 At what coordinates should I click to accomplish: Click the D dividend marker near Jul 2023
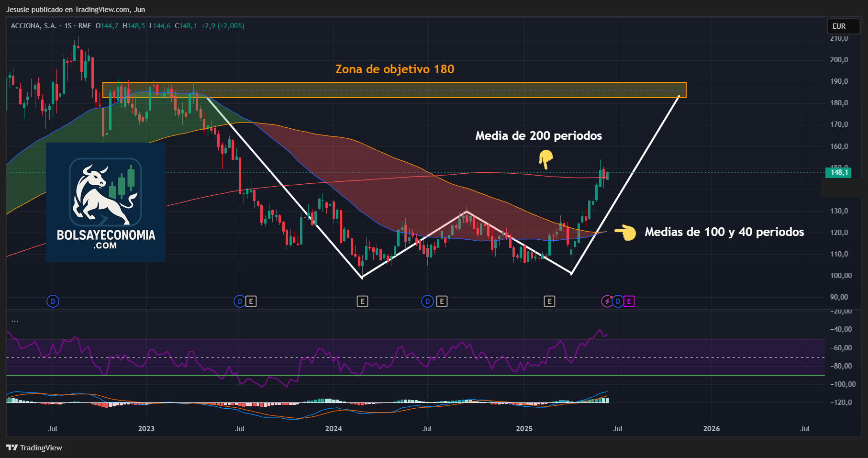pyautogui.click(x=240, y=301)
